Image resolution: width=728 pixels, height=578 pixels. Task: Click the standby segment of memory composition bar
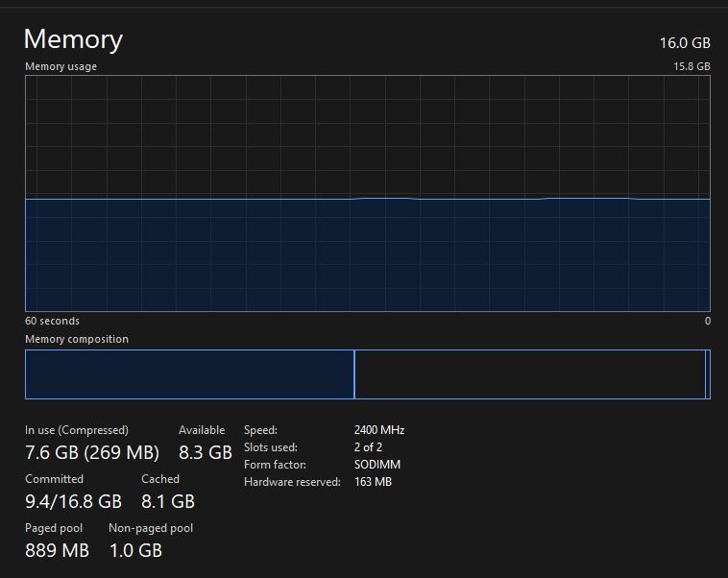click(530, 374)
